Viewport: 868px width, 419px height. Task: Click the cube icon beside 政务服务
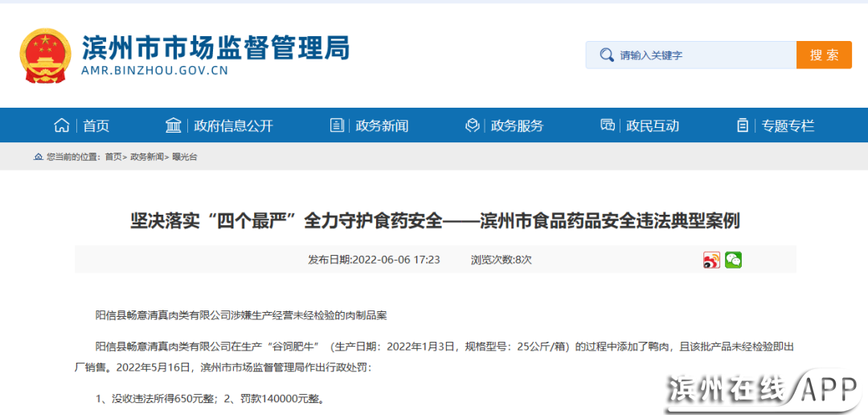pos(473,125)
